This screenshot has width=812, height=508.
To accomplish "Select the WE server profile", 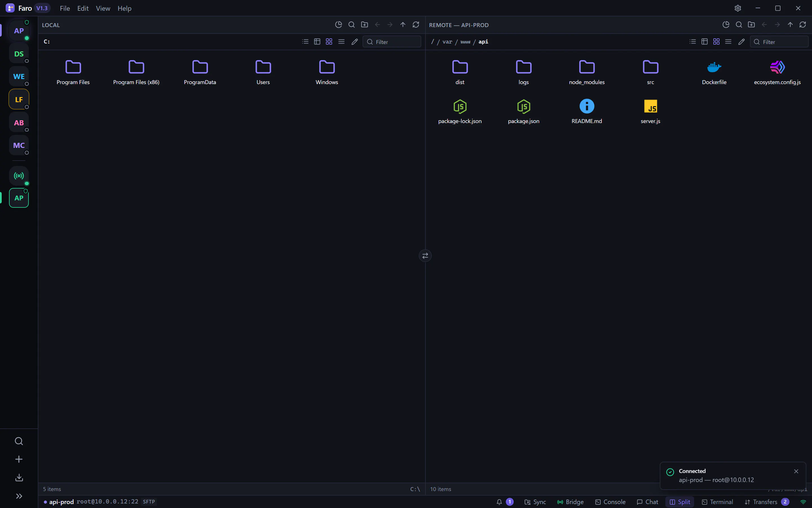I will pos(19,76).
